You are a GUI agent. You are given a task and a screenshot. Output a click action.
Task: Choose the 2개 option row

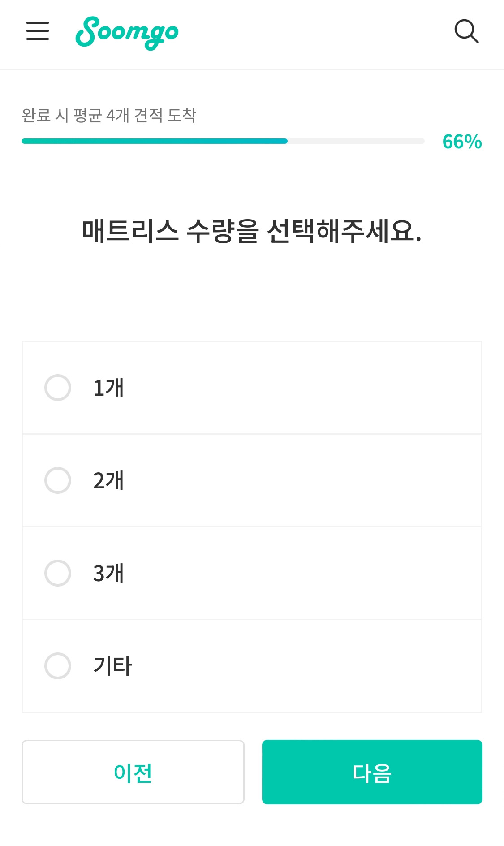[287, 480]
